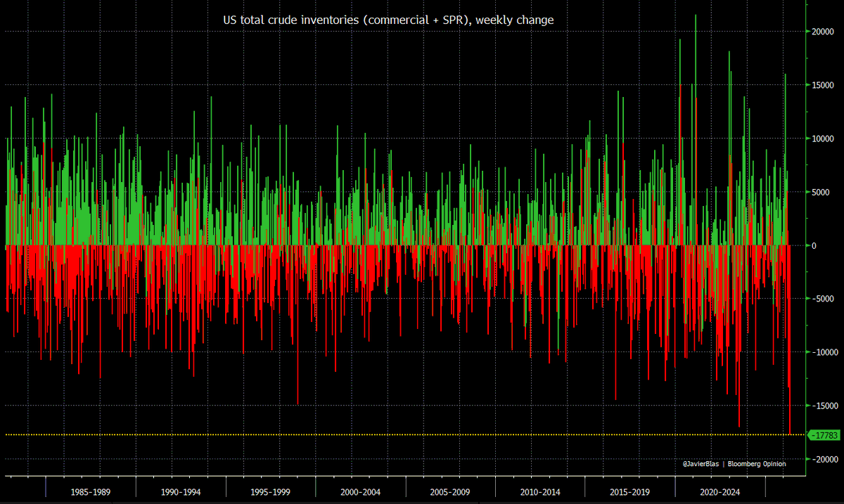Click the -20000 y-axis tick label
Screen dimensions: 844x504
coord(824,459)
